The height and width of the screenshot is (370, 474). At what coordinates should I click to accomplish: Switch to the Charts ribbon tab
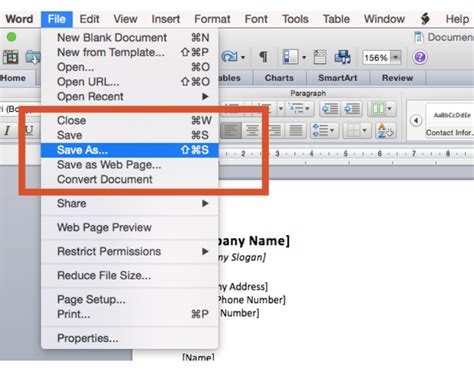pos(279,78)
